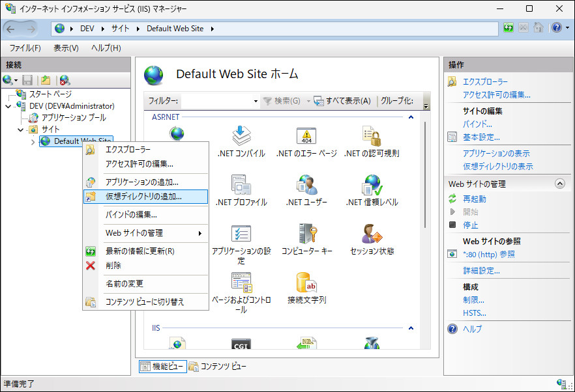The image size is (575, 392).
Task: Open the ファイル(F) menu
Action: pos(25,48)
